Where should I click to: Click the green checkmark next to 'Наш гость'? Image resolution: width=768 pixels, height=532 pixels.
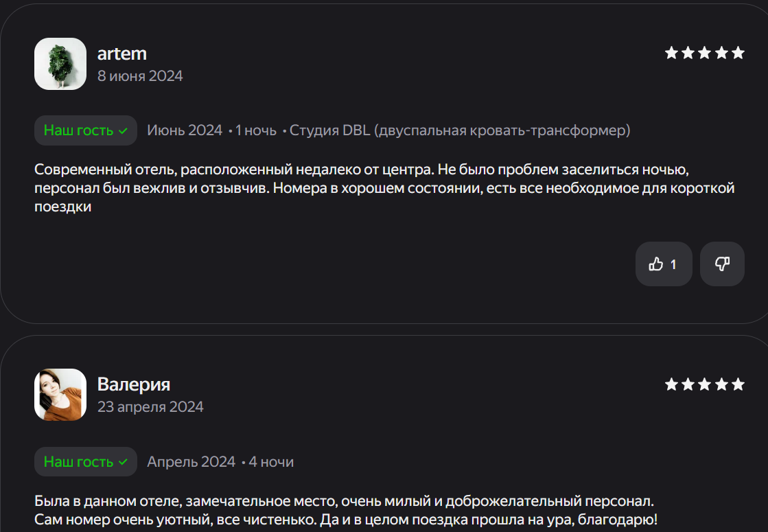[x=122, y=130]
